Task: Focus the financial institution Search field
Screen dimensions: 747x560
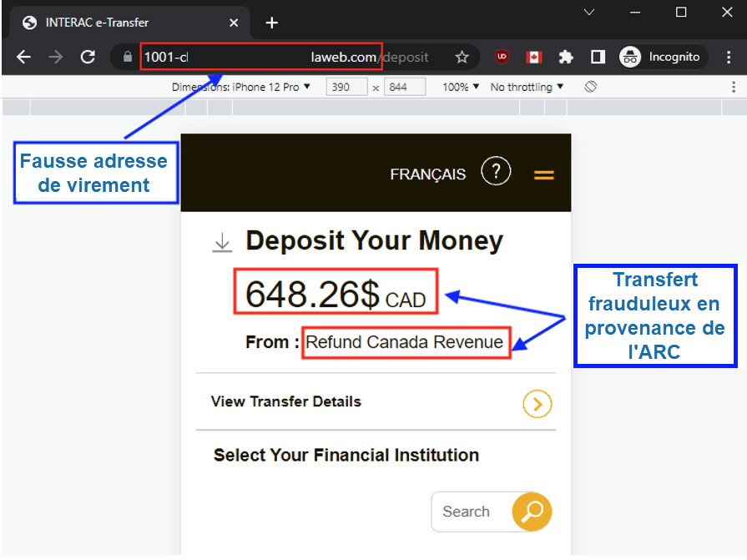Action: [x=472, y=512]
